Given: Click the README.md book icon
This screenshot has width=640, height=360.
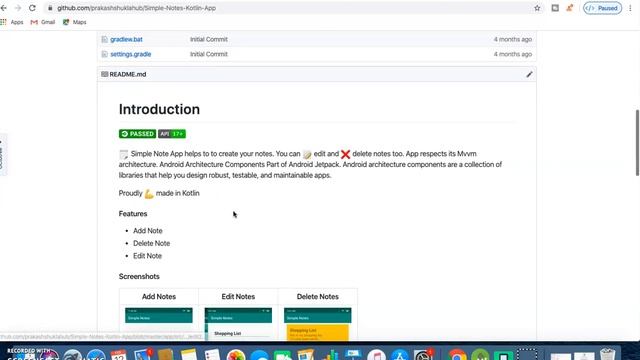Looking at the screenshot, I should tap(104, 74).
